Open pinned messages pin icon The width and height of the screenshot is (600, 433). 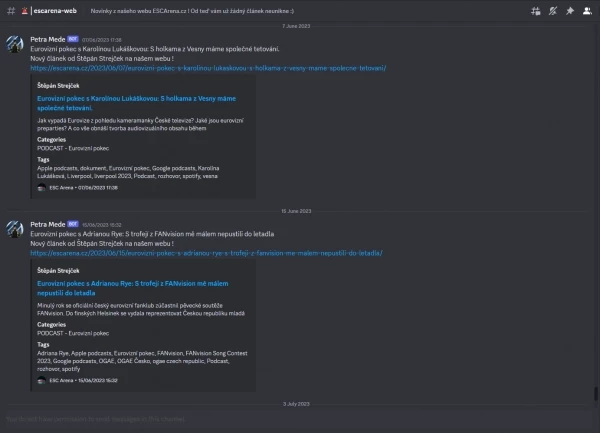pyautogui.click(x=570, y=11)
